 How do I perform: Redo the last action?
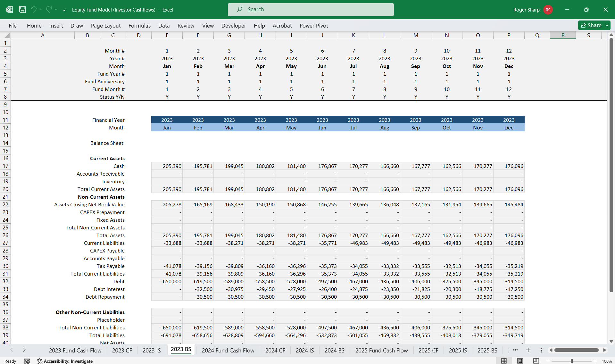point(49,10)
